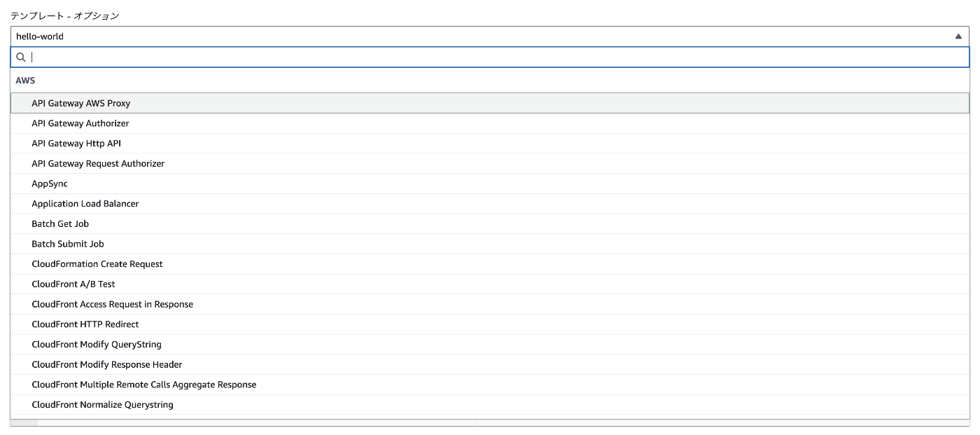
Task: Collapse the hello-world template dropdown arrow
Action: pyautogui.click(x=958, y=36)
